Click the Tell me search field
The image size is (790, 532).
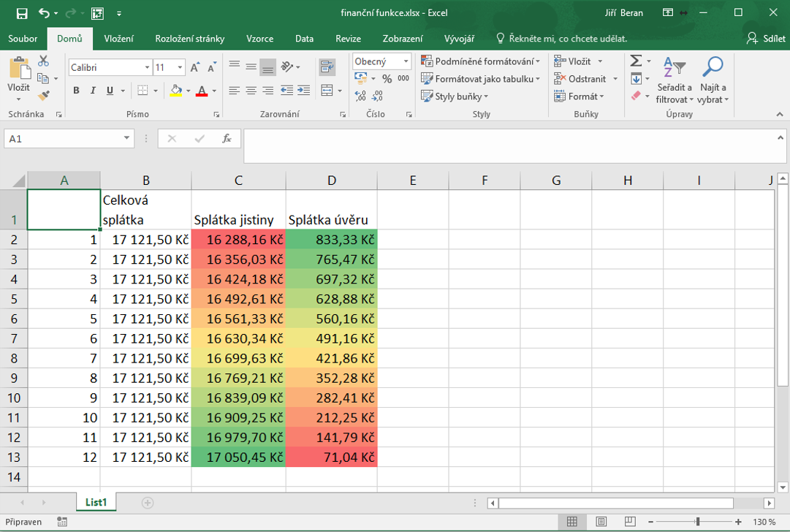pyautogui.click(x=562, y=39)
